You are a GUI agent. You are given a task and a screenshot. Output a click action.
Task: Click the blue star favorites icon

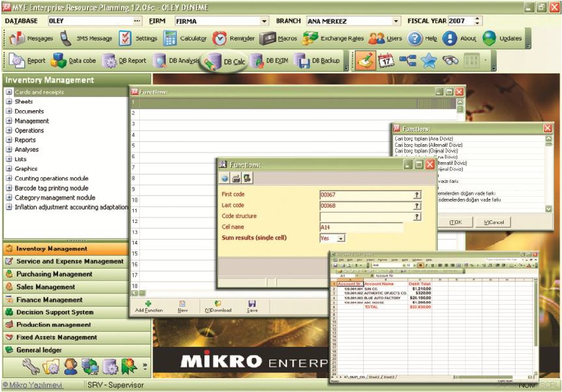click(429, 60)
